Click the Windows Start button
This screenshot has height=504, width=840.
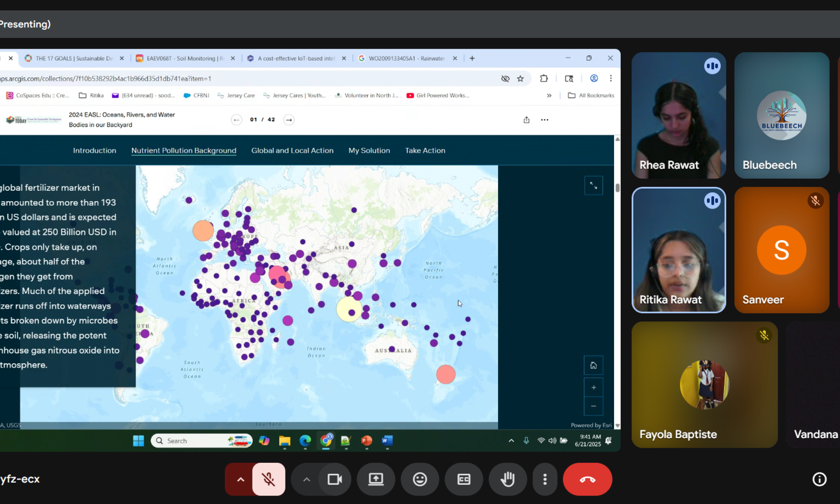139,441
